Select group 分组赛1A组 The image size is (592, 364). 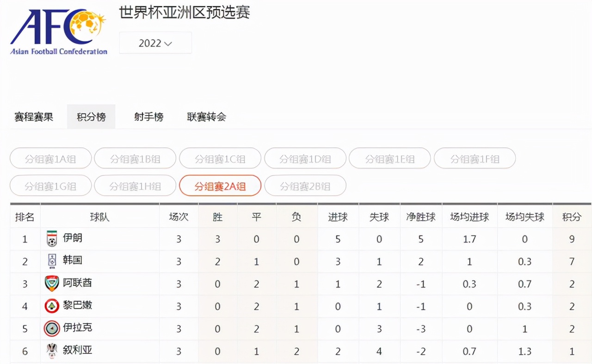coord(50,159)
